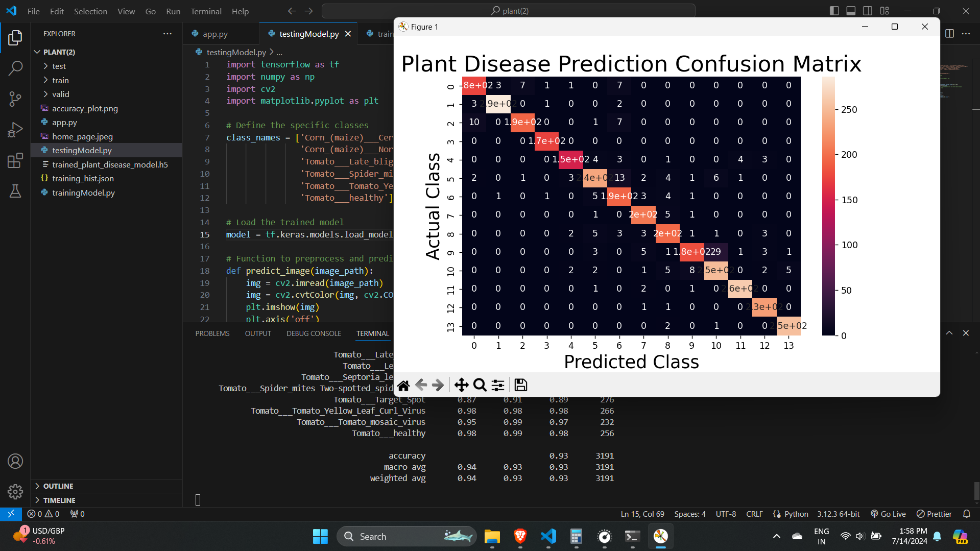Expand the TIMELINE section
This screenshot has height=551, width=980.
[x=59, y=500]
